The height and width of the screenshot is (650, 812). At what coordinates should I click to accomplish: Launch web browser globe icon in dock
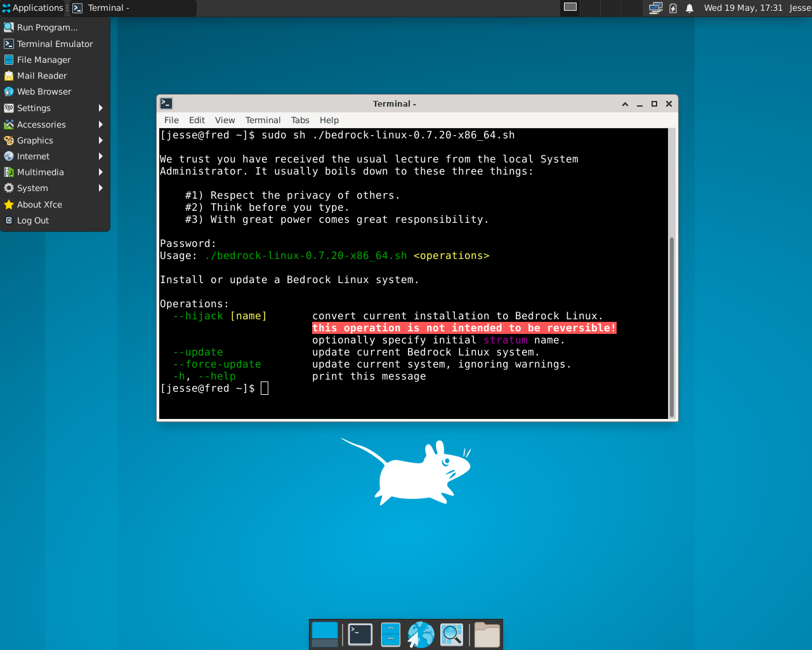(421, 634)
